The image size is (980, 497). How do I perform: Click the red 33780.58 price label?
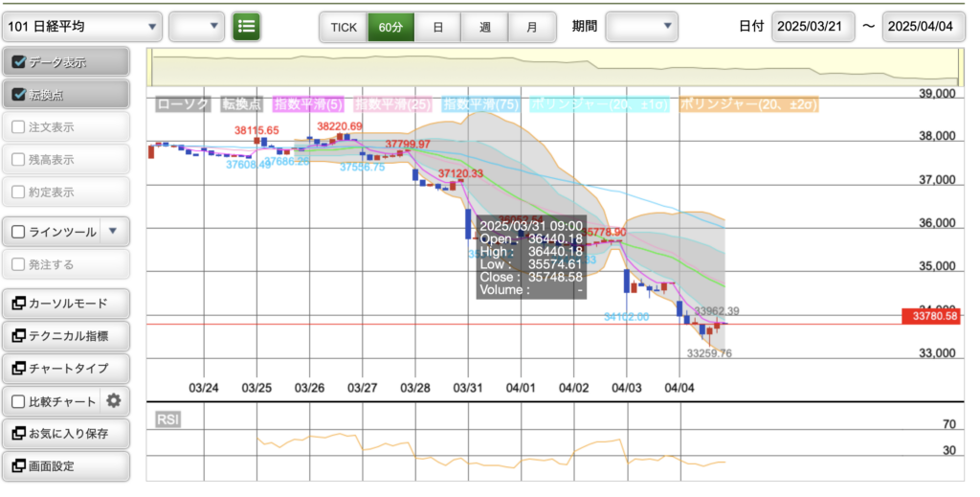point(930,316)
